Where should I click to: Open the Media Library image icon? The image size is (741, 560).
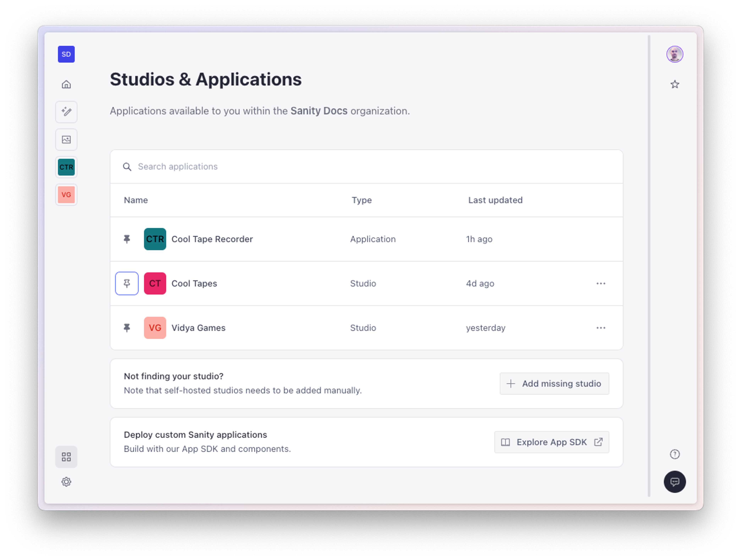(66, 140)
